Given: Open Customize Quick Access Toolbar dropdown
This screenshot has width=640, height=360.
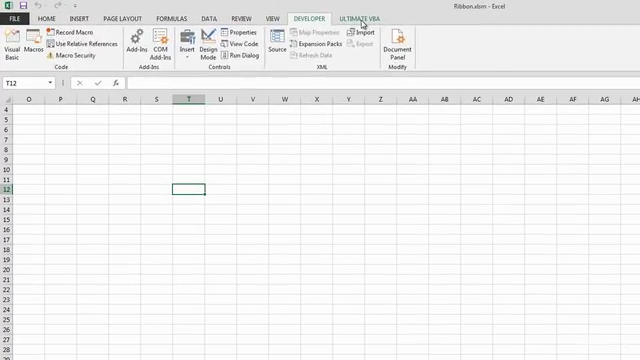Looking at the screenshot, I should [x=75, y=6].
